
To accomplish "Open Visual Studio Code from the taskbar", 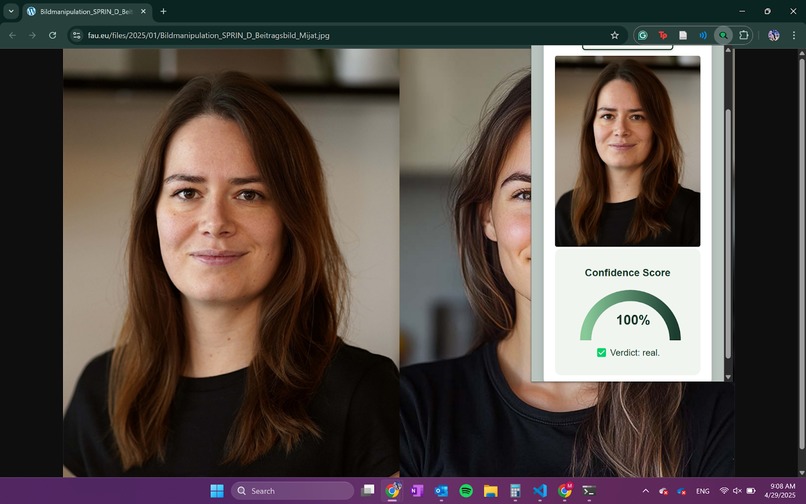I will tap(540, 491).
